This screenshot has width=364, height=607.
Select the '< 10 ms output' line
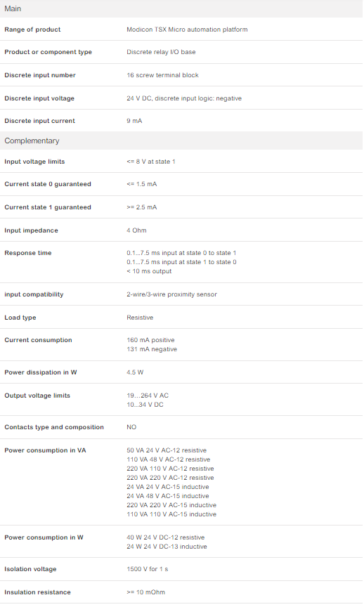tap(149, 271)
